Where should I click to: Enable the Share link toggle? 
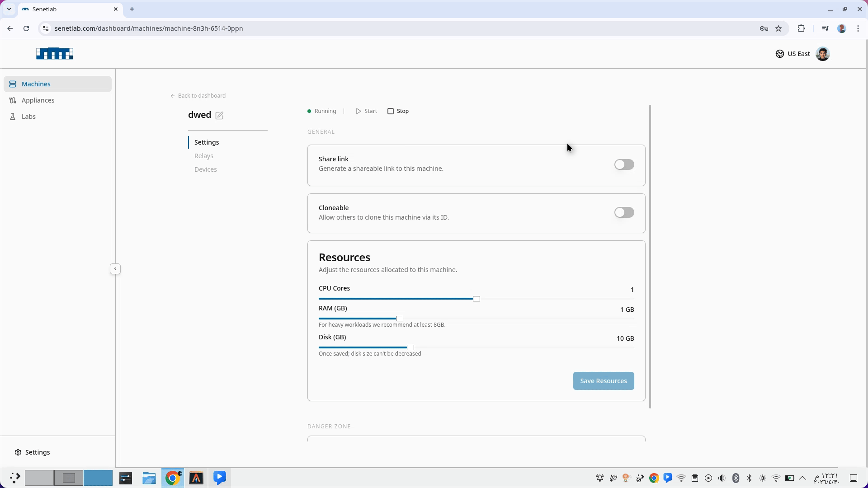624,164
